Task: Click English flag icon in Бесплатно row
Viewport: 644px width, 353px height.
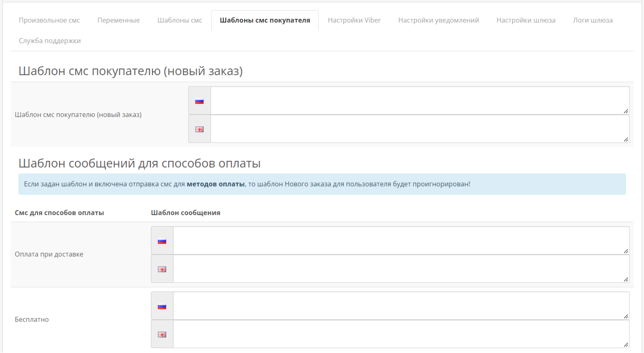Action: tap(162, 335)
